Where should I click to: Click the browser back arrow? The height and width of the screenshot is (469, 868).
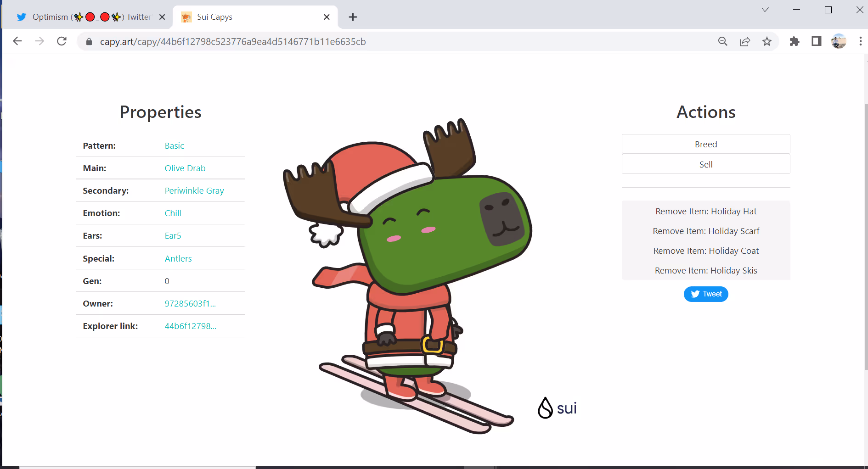(x=17, y=41)
